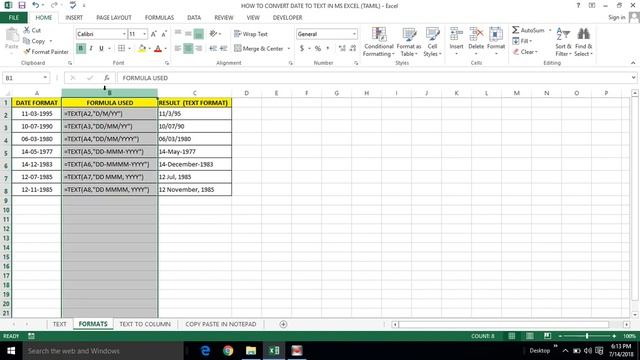Click the Save icon in quick access toolbar
The width and height of the screenshot is (640, 360).
click(22, 5)
